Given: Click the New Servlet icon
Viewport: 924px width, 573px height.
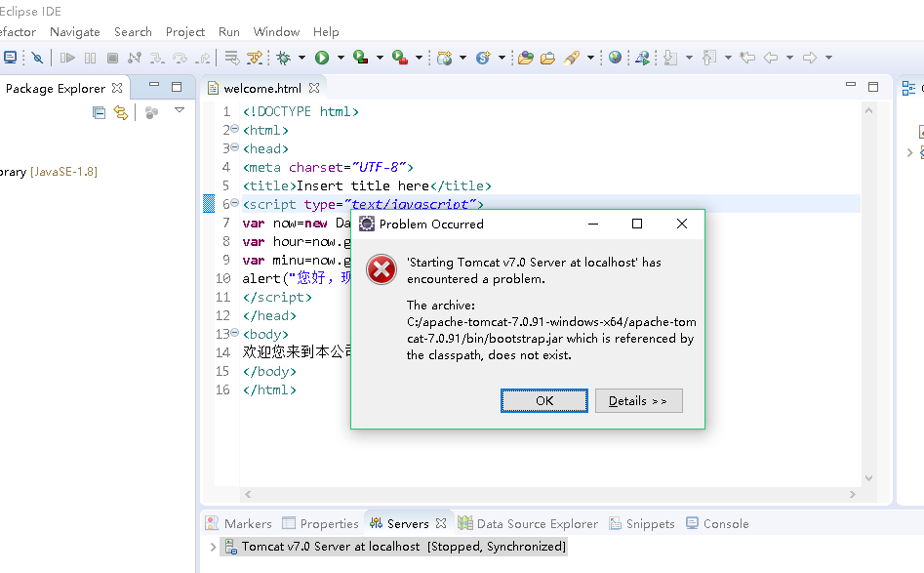Looking at the screenshot, I should [x=483, y=58].
